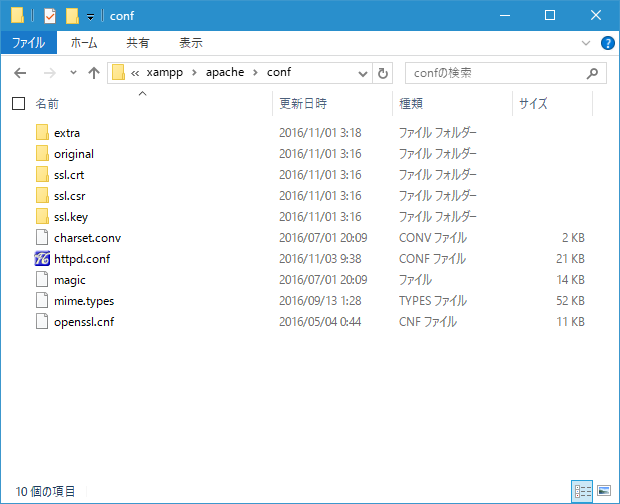Click the charset.conv file name

click(87, 238)
